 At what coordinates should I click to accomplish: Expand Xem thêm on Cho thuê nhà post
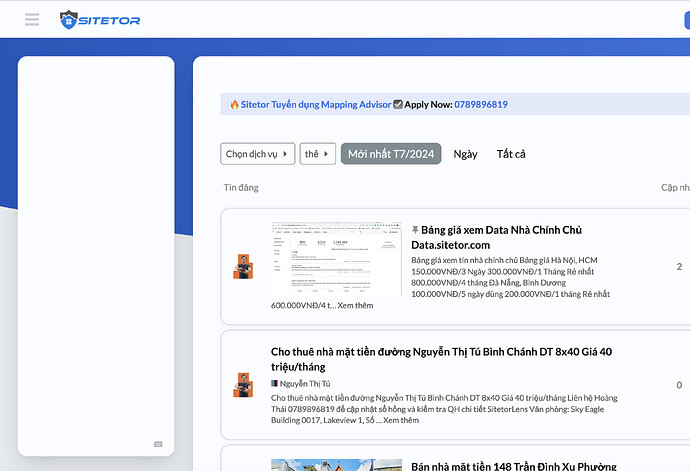click(401, 420)
